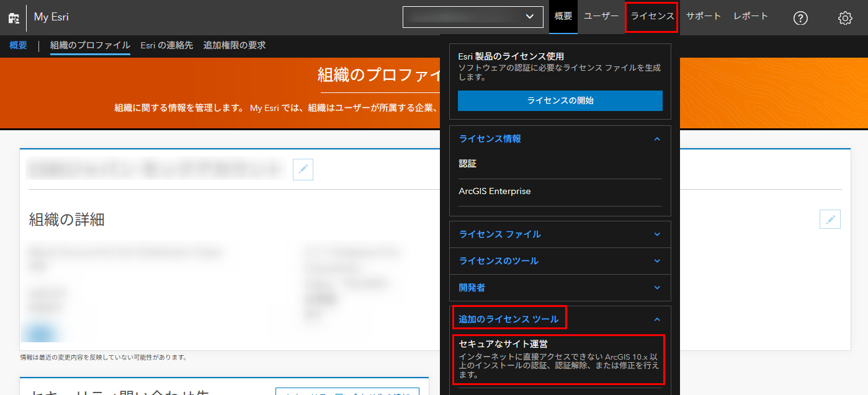The height and width of the screenshot is (395, 868).
Task: Expand the ライセンスのツール section
Action: pyautogui.click(x=657, y=261)
